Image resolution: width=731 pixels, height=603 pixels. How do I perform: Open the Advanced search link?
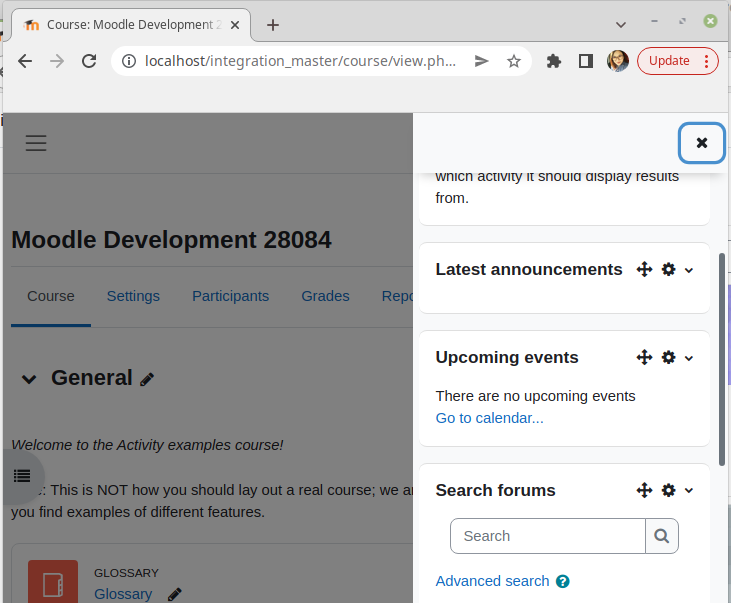point(492,581)
